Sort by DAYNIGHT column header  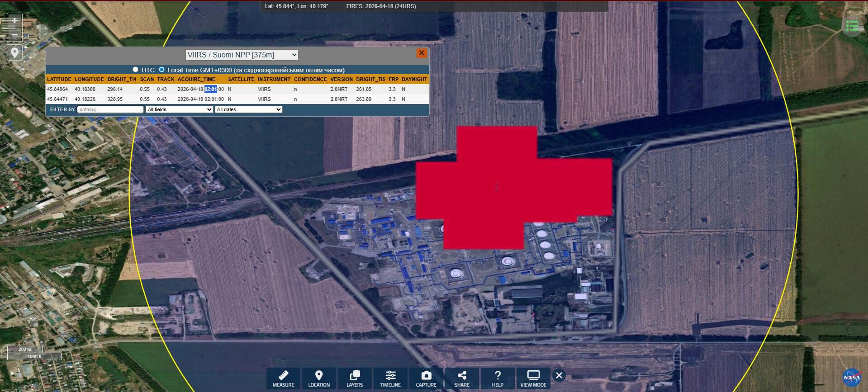pyautogui.click(x=414, y=79)
